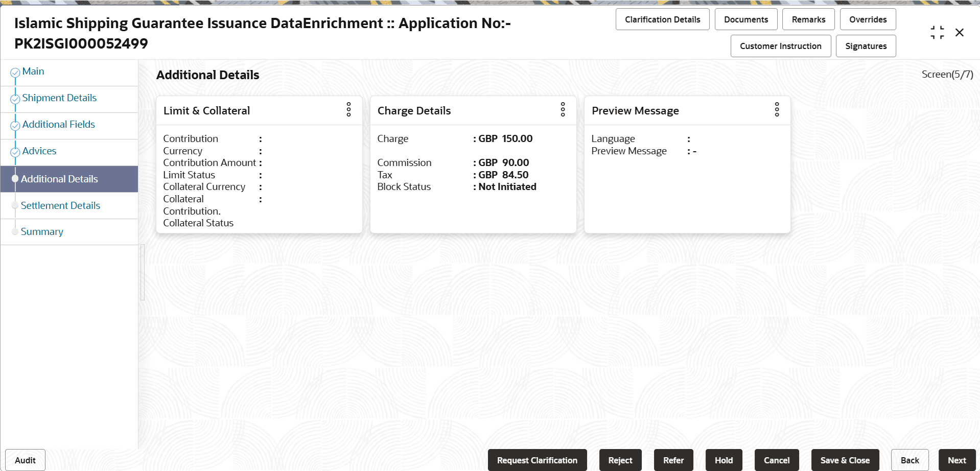
Task: Open Charge Details three-dot menu
Action: 563,109
